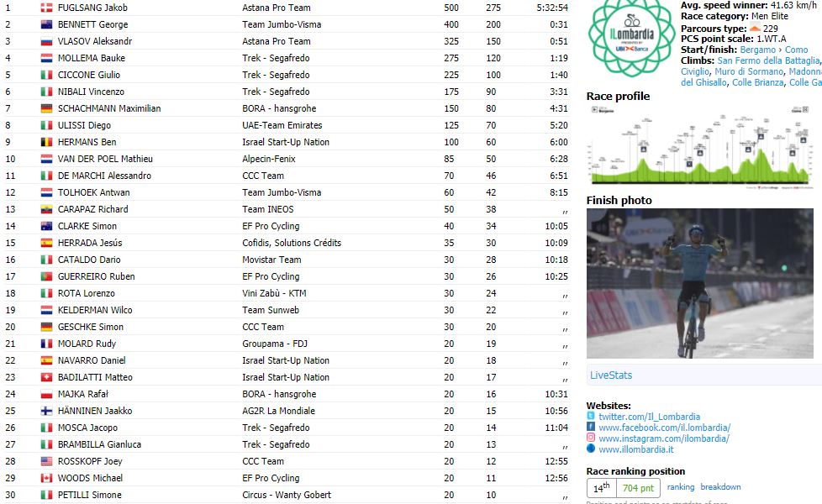
Task: Enlarge the finish photo of the winner
Action: 700,283
